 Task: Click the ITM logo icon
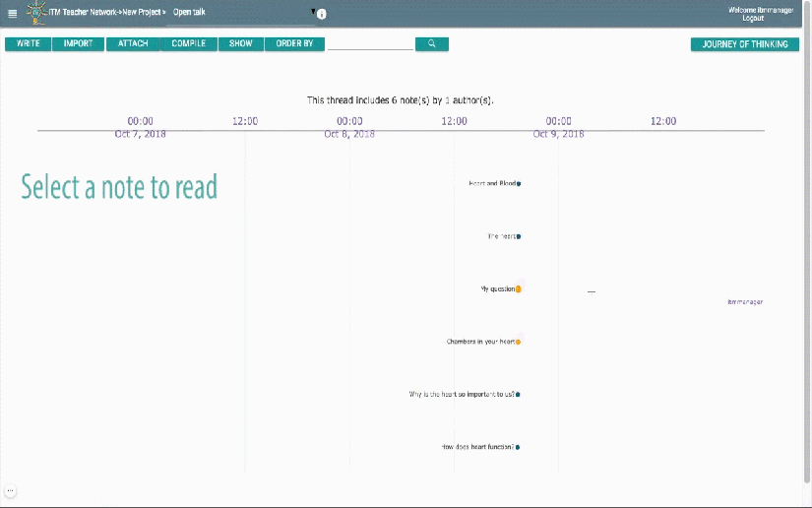coord(37,13)
